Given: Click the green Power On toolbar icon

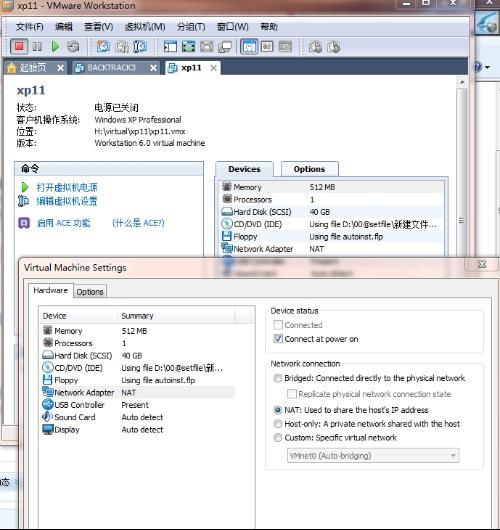Looking at the screenshot, I should pos(55,46).
